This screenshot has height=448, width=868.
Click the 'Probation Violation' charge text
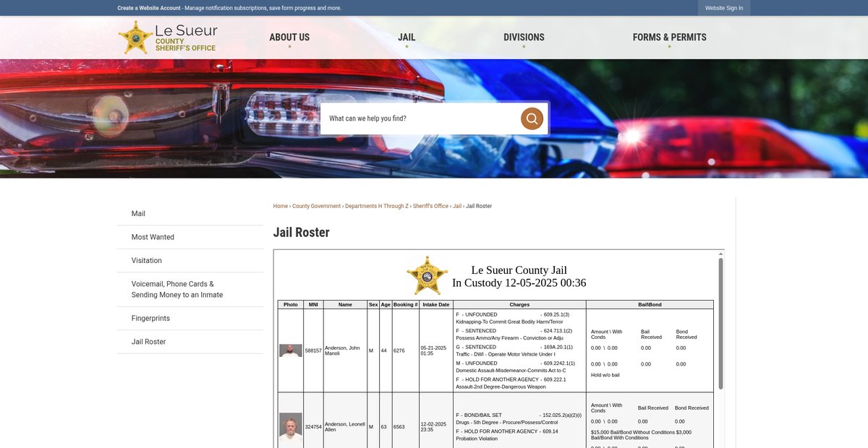[478, 439]
